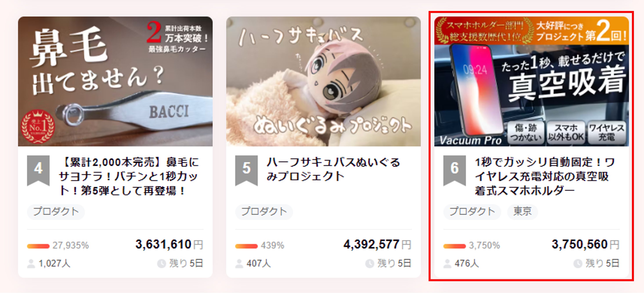
Task: Click the clock icon in the smartphone holder card
Action: click(x=578, y=264)
